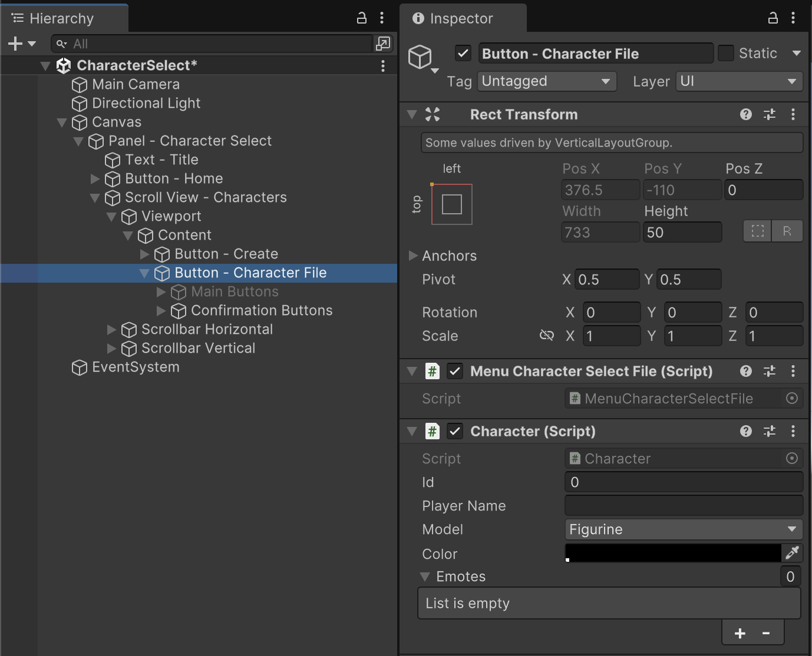812x656 pixels.
Task: Open Rect Transform help reference icon
Action: [x=746, y=114]
